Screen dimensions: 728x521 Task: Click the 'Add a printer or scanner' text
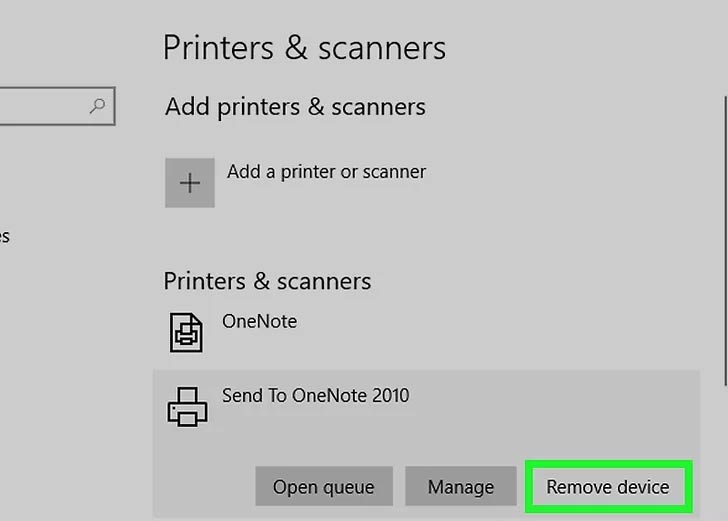click(326, 172)
